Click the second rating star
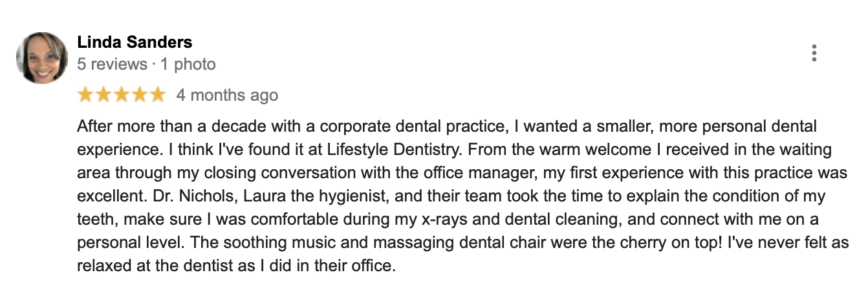Image resolution: width=868 pixels, height=288 pixels. pos(103,96)
